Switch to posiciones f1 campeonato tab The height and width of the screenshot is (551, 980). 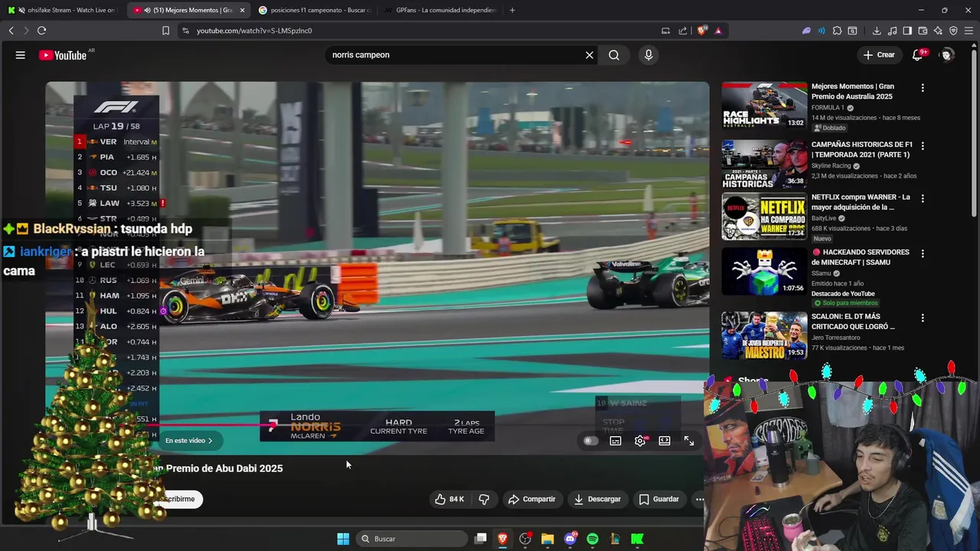tap(315, 10)
